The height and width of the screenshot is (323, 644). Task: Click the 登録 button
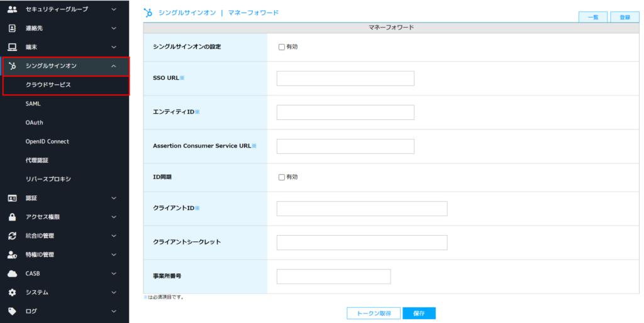point(625,17)
